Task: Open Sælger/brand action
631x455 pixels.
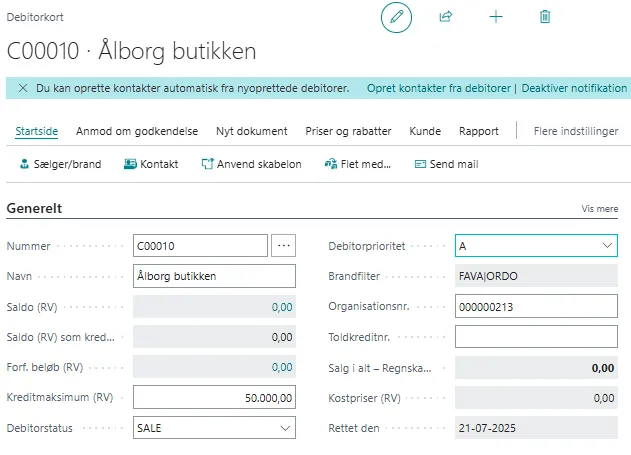Action: 61,164
